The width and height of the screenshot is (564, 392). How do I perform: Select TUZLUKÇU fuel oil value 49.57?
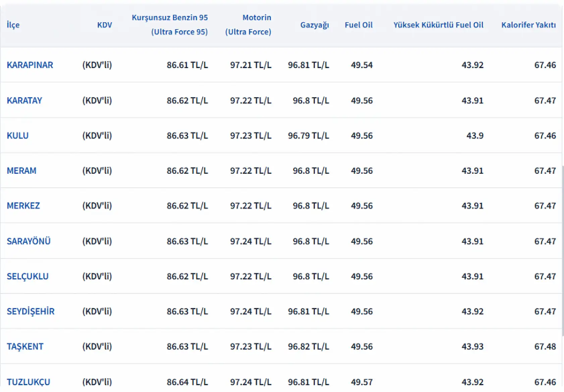tap(362, 382)
